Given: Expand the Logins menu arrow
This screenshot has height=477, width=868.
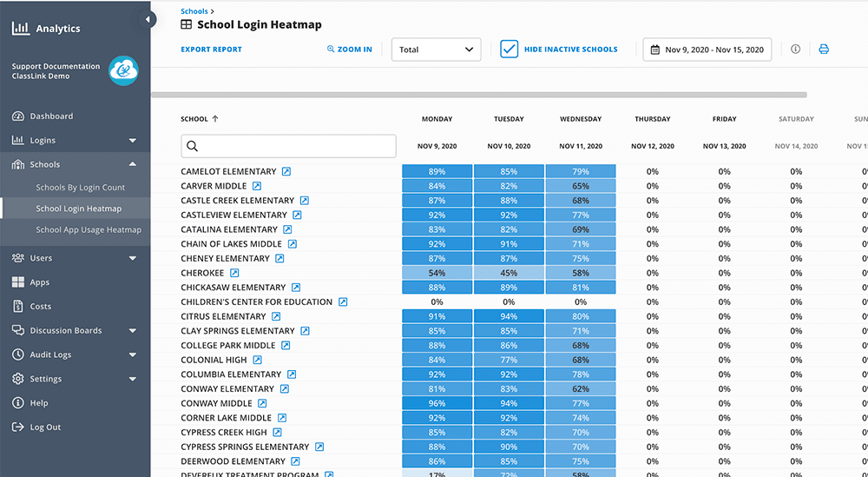Looking at the screenshot, I should point(132,141).
